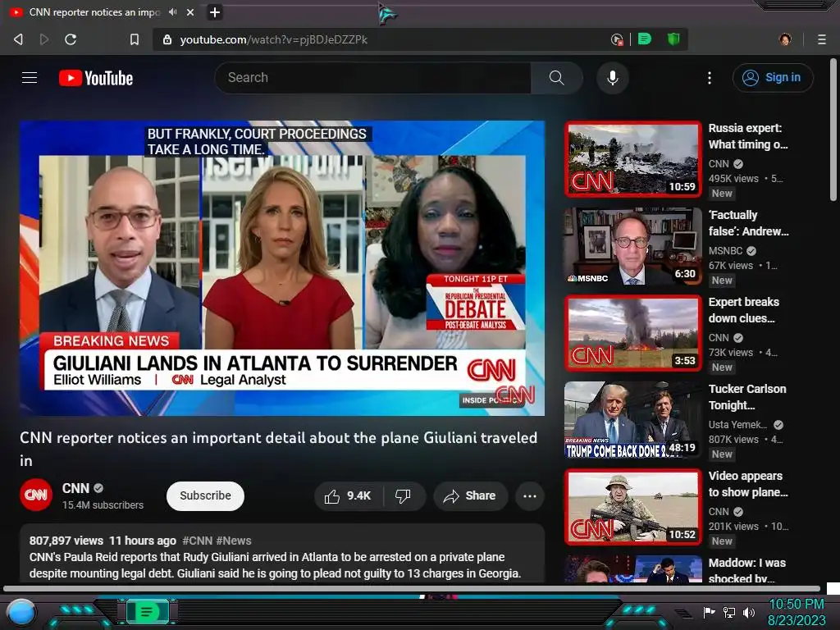
Task: Click the Action Center flag icon
Action: point(709,612)
